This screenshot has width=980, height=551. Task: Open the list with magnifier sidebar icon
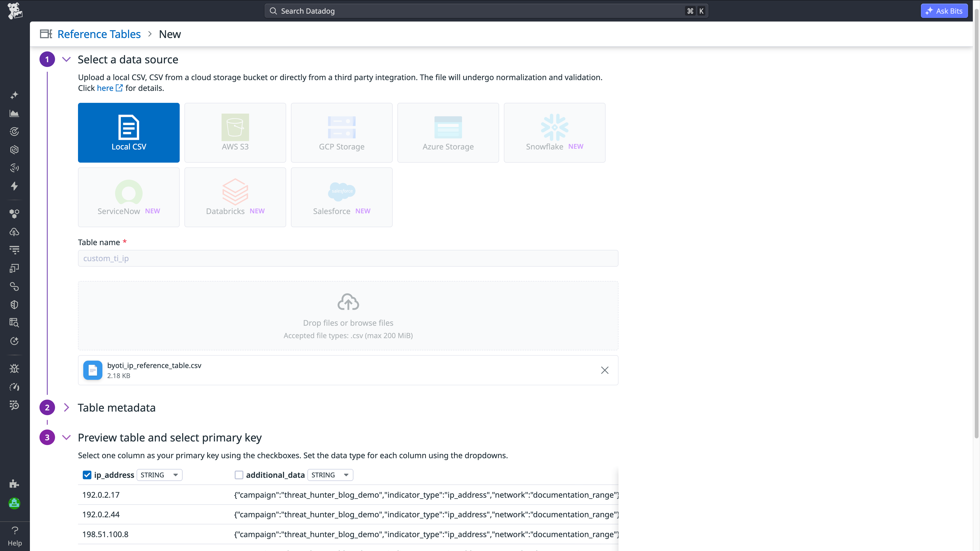click(14, 405)
